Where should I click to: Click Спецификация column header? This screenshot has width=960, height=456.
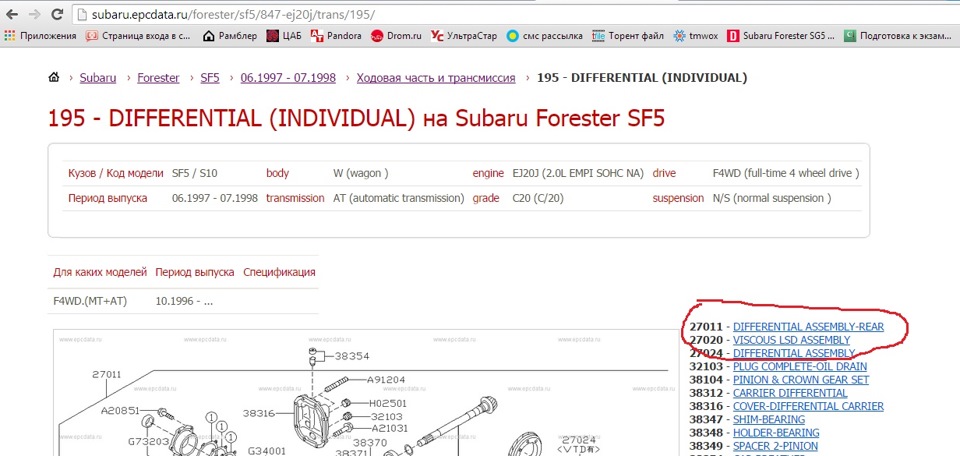pyautogui.click(x=279, y=272)
